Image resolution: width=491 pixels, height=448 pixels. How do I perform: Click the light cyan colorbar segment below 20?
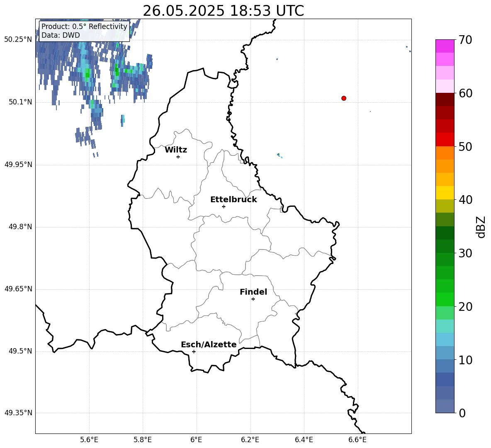coord(445,326)
